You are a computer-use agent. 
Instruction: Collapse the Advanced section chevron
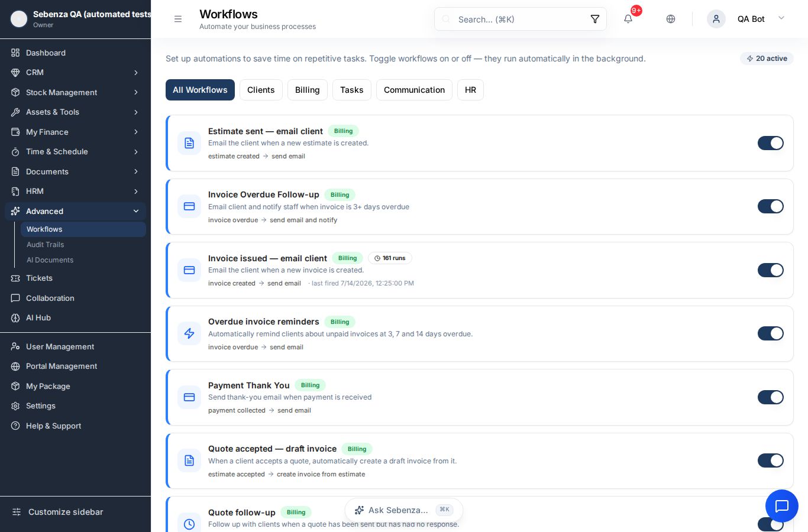click(136, 211)
